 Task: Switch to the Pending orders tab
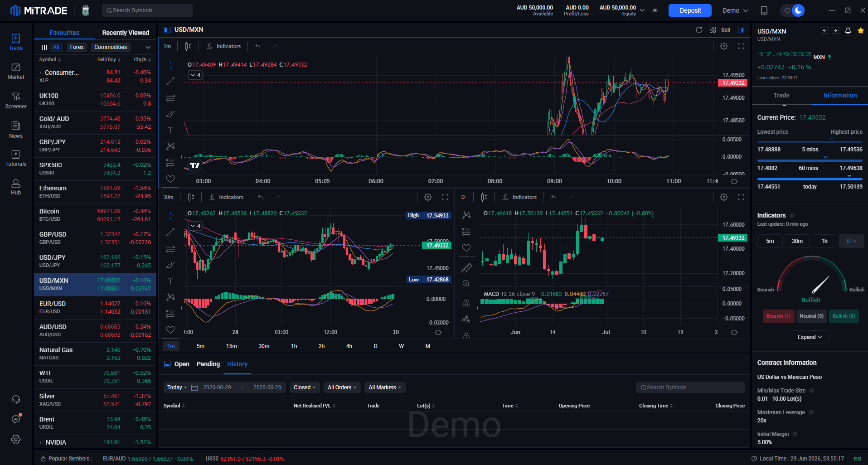click(208, 364)
